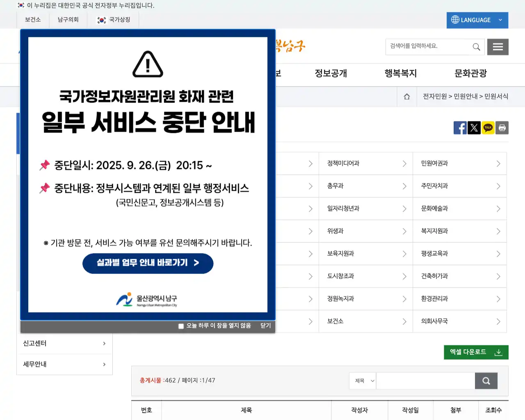Screen dimensions: 525x420
Task: Click 번호 column header
Action: tap(146, 410)
